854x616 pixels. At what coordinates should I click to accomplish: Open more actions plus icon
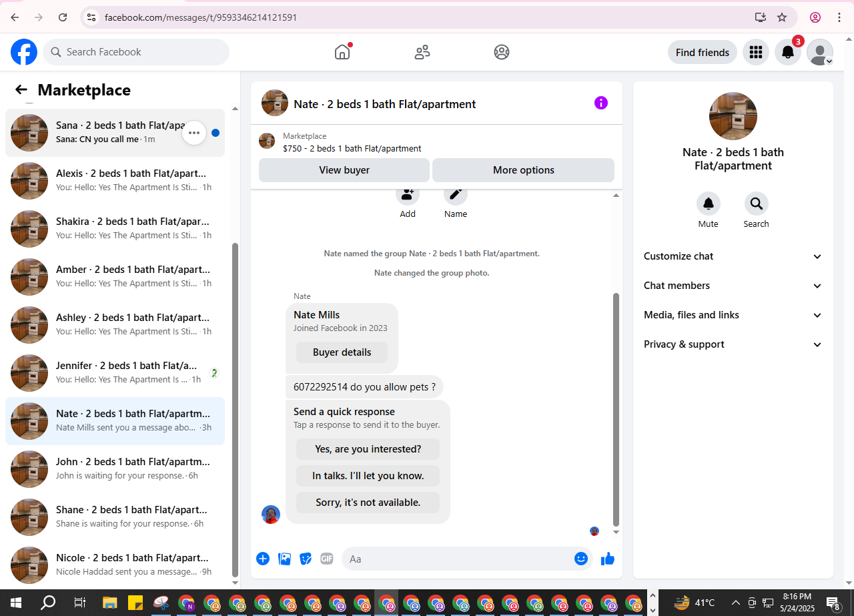(263, 559)
